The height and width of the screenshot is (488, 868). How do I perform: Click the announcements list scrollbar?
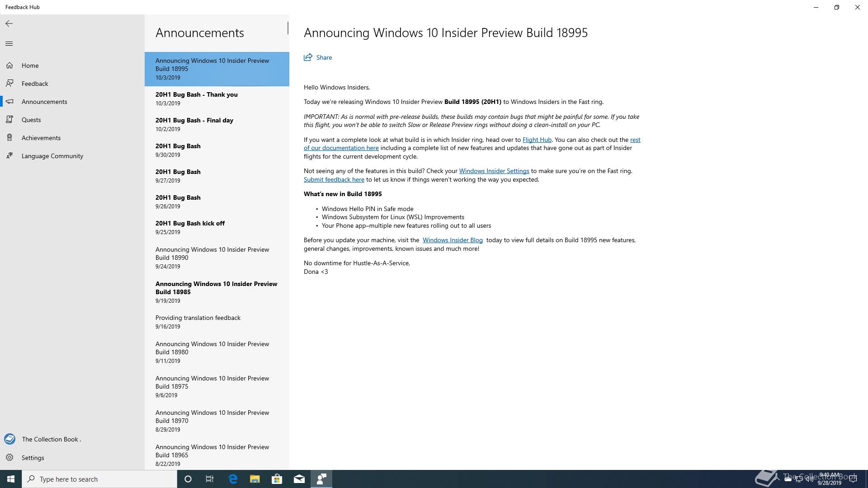pos(288,28)
